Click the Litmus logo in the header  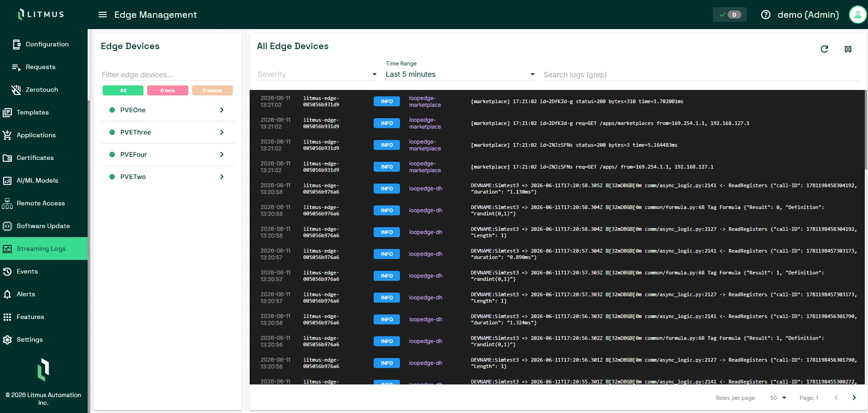click(x=41, y=14)
